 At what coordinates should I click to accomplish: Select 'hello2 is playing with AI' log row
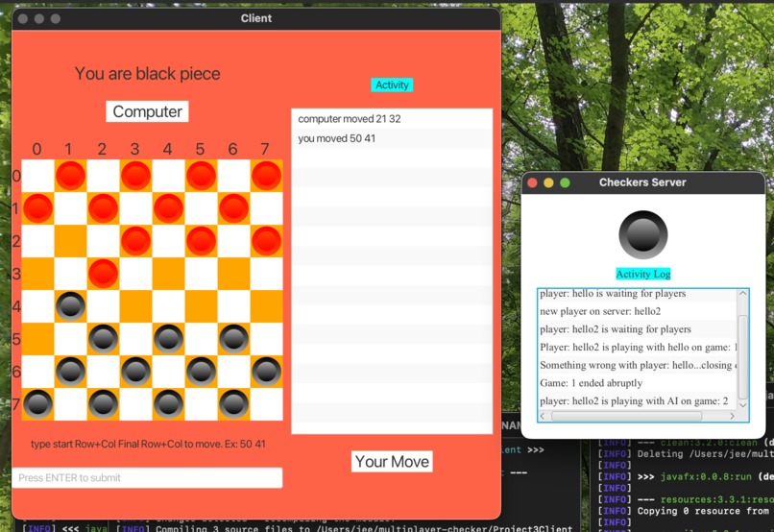pos(638,400)
